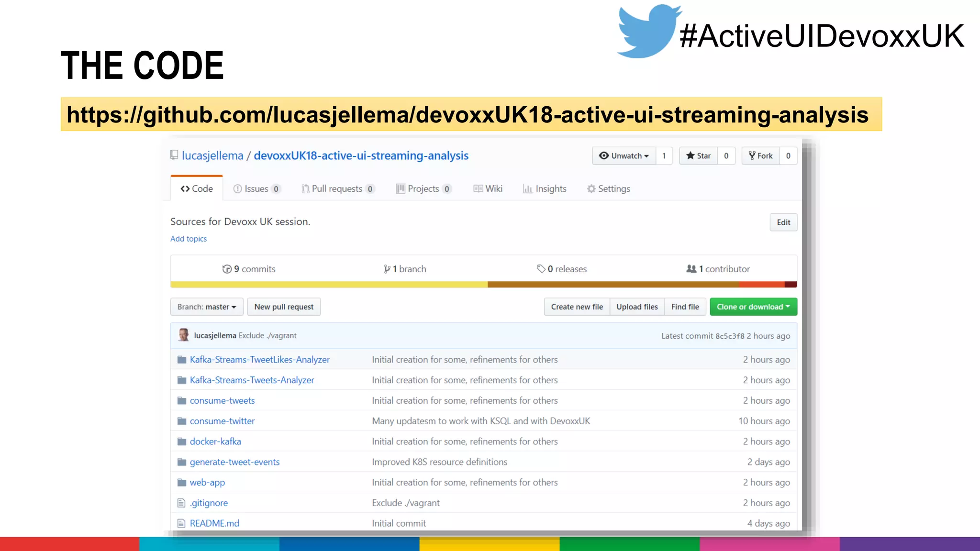
Task: Click the latest commit hash 8c5c3f8
Action: tap(730, 336)
